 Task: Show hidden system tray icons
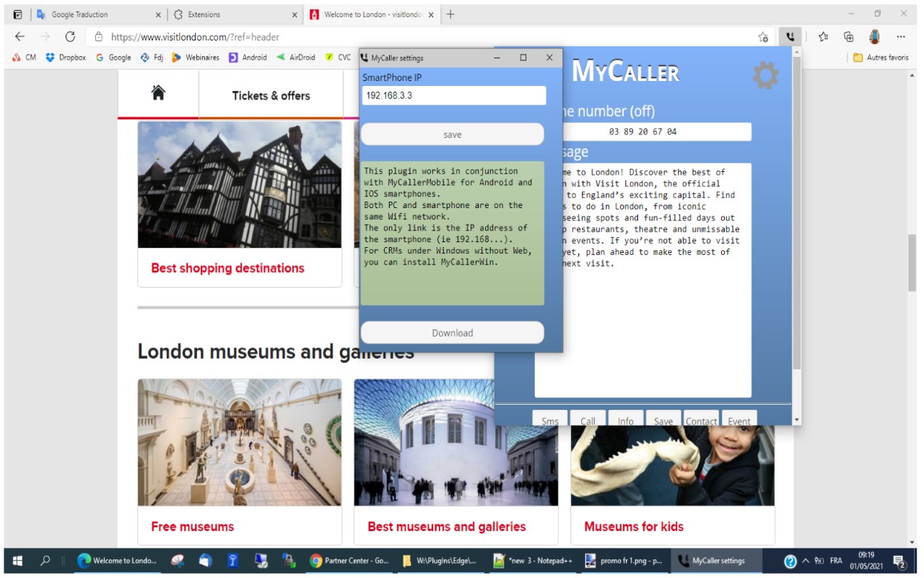click(806, 561)
